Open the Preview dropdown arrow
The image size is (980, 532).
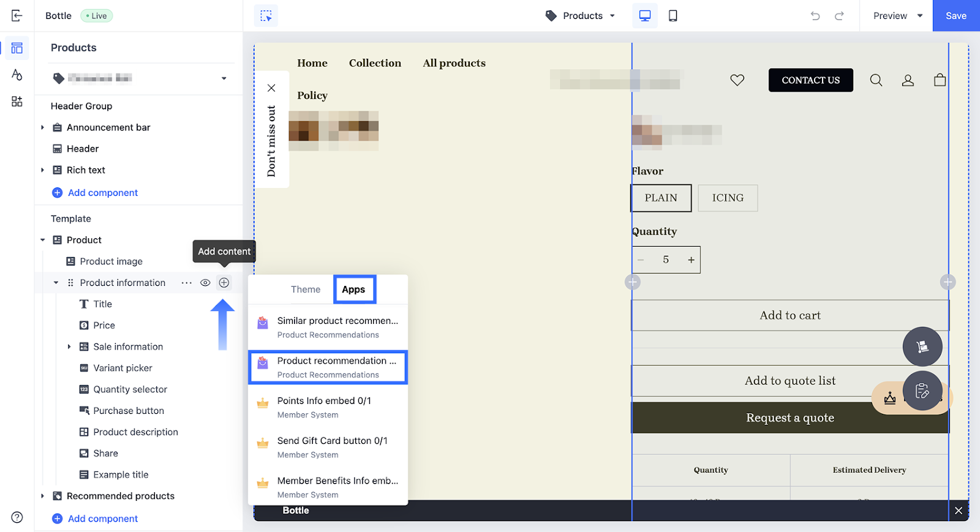pos(920,16)
